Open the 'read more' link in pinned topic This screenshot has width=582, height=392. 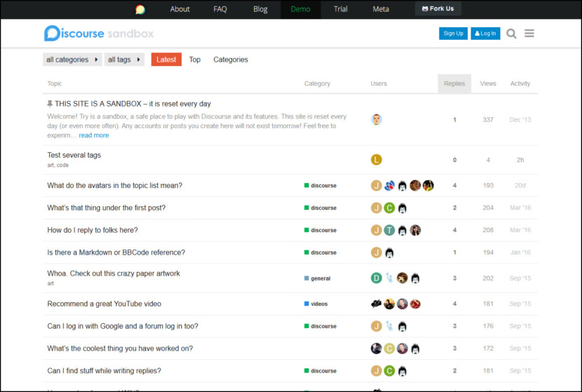(93, 135)
